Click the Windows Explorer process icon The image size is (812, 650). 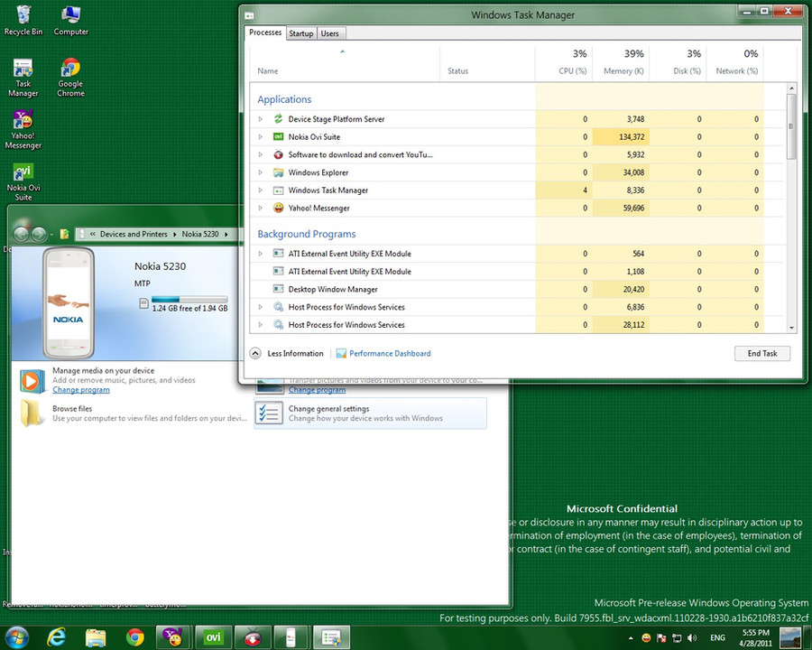point(278,172)
